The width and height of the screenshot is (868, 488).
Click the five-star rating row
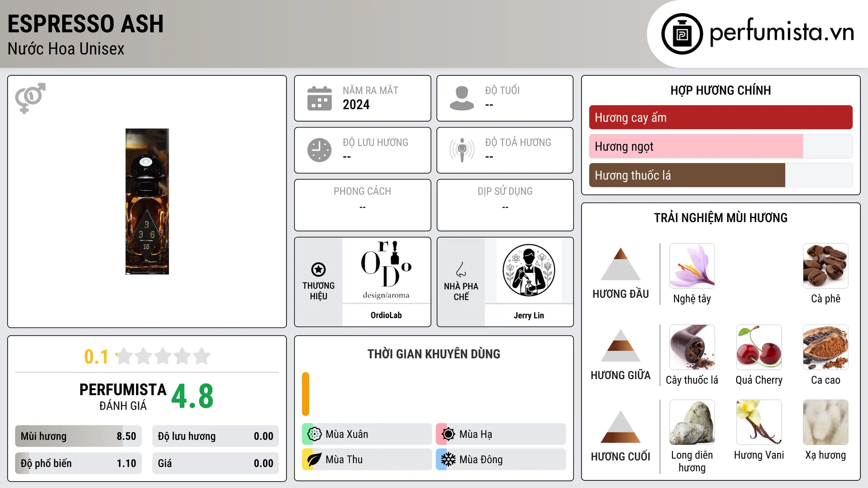point(163,356)
